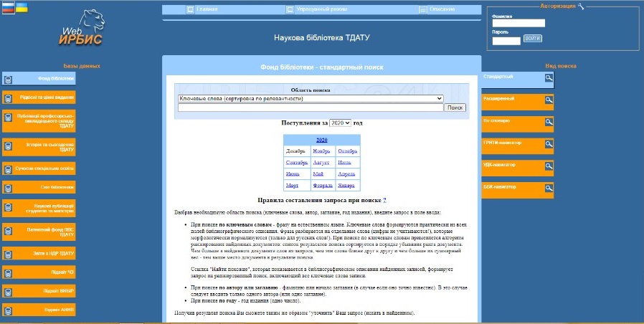
Task: Click the Сучасна спеціальна освіта database icon
Action: pyautogui.click(x=8, y=170)
